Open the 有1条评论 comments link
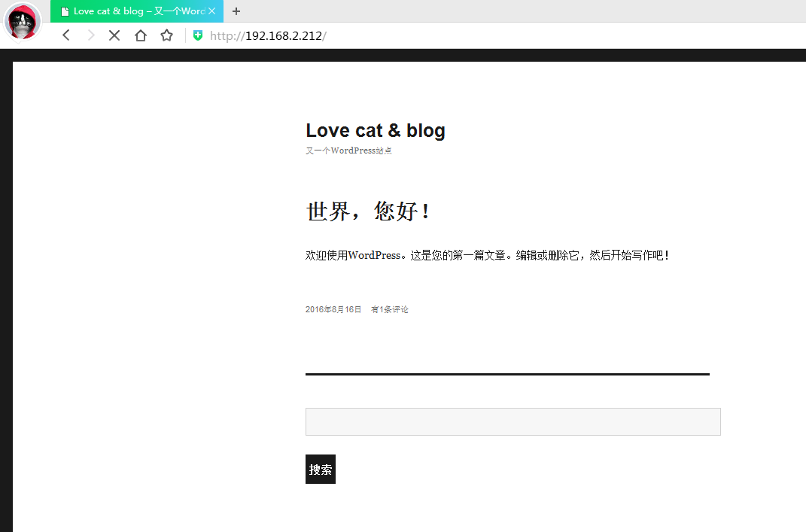The height and width of the screenshot is (532, 806). pyautogui.click(x=390, y=309)
